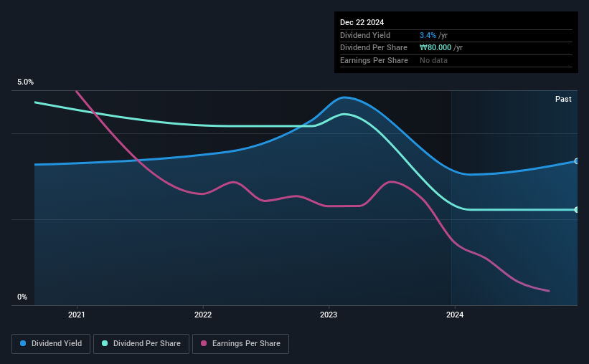
Task: Toggle the Earnings Per Share legend button
Action: coord(240,344)
